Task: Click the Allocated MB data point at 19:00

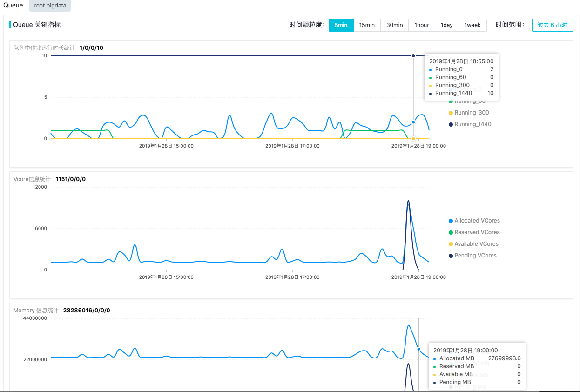Action: pyautogui.click(x=418, y=349)
